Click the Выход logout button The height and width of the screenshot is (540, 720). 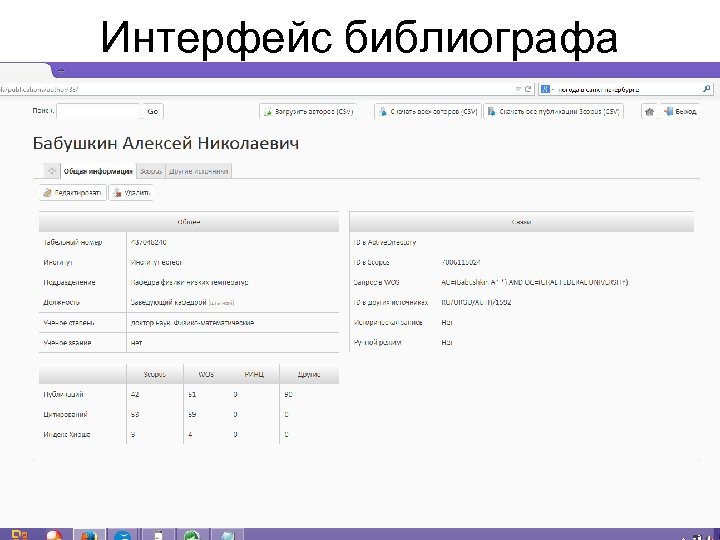tap(681, 112)
